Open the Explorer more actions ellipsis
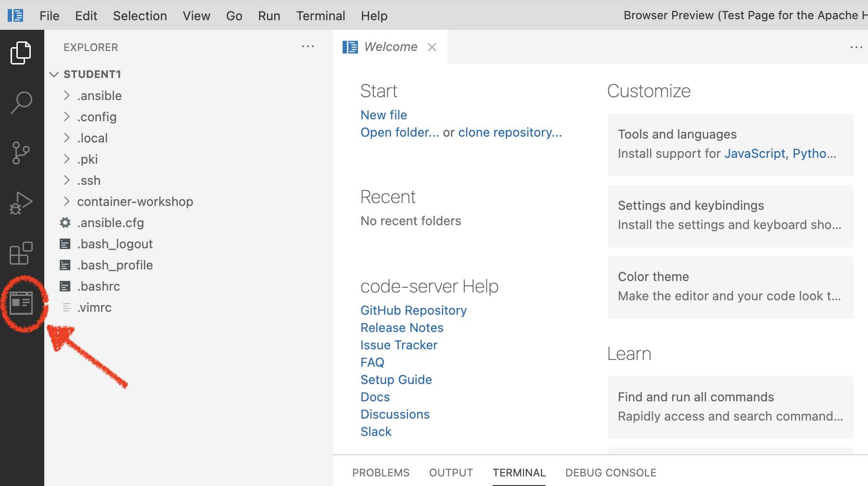 [307, 46]
